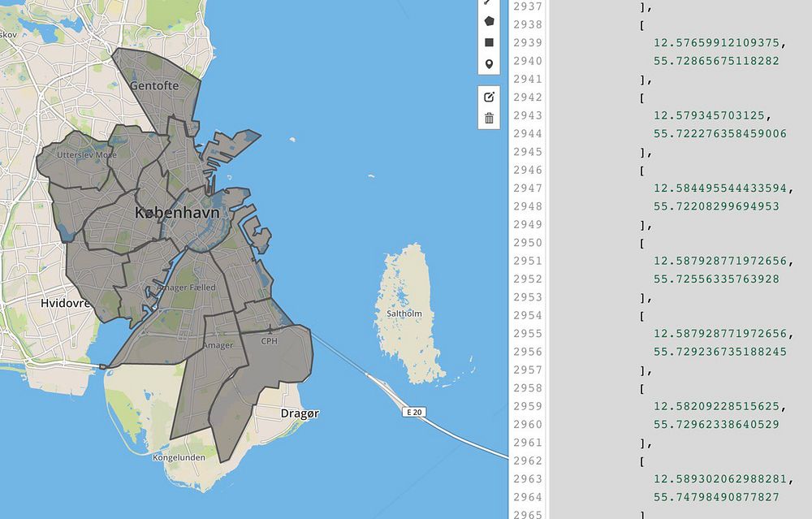The image size is (812, 519).
Task: Click line number 2949 in the gutter
Action: point(528,225)
